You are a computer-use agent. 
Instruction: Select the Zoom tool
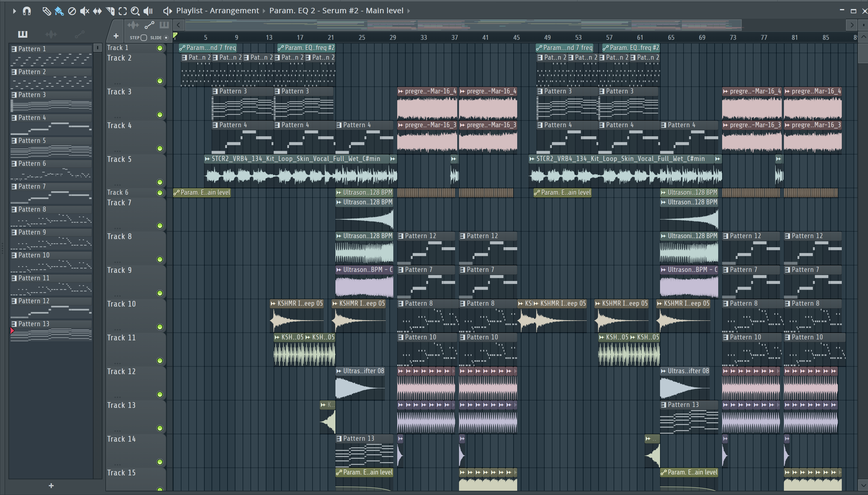(x=135, y=11)
